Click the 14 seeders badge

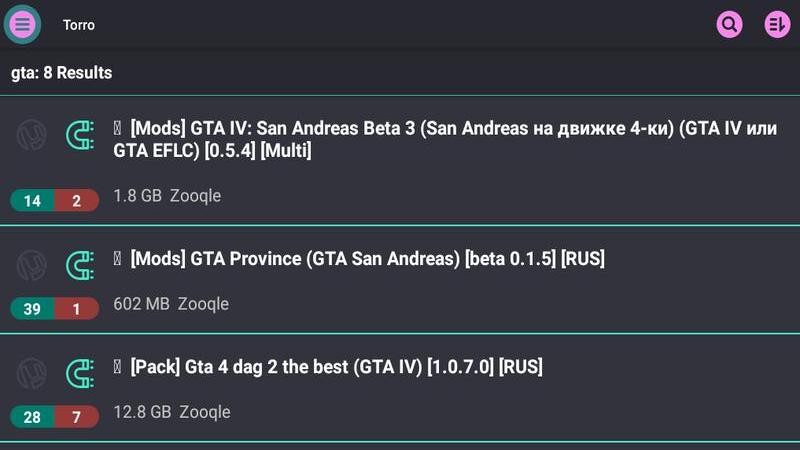32,201
